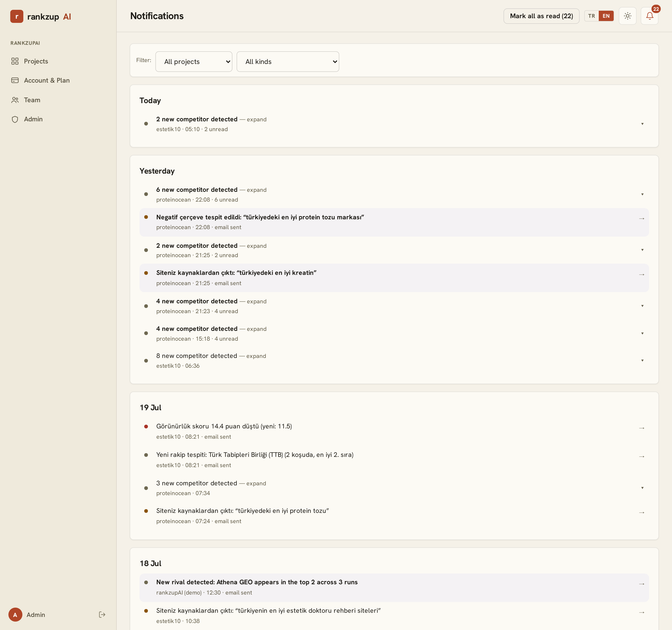The height and width of the screenshot is (630, 672).
Task: Switch language to EN
Action: (606, 16)
